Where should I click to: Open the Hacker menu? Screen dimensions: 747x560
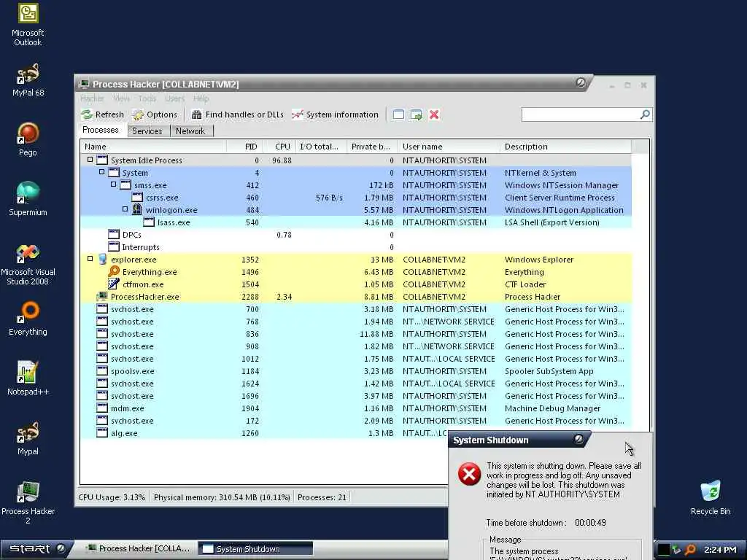point(92,98)
